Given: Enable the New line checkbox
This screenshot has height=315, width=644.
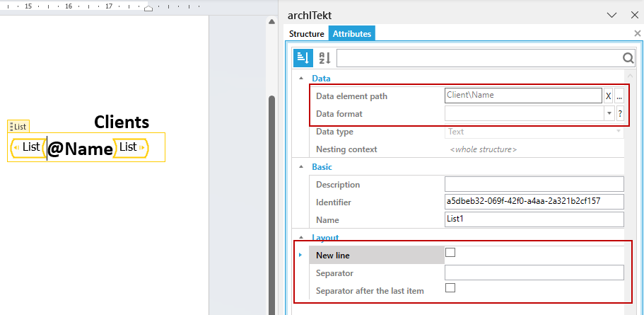Looking at the screenshot, I should (450, 253).
